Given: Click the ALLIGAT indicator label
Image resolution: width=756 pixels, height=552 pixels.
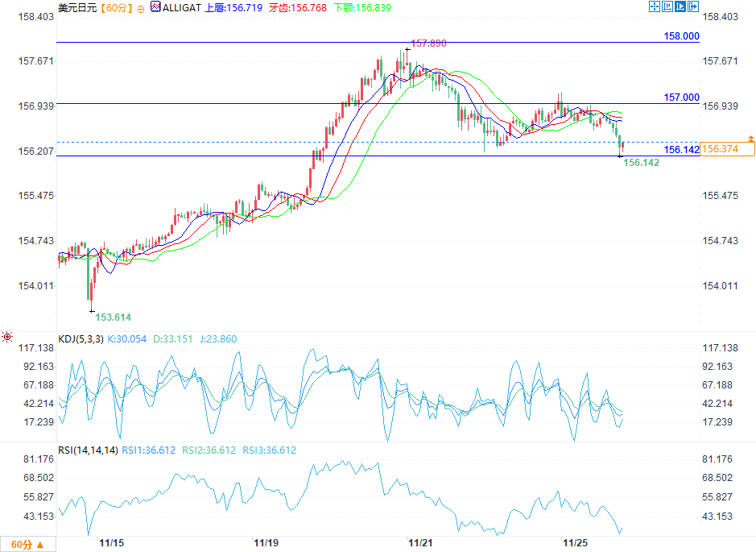Looking at the screenshot, I should click(x=182, y=8).
